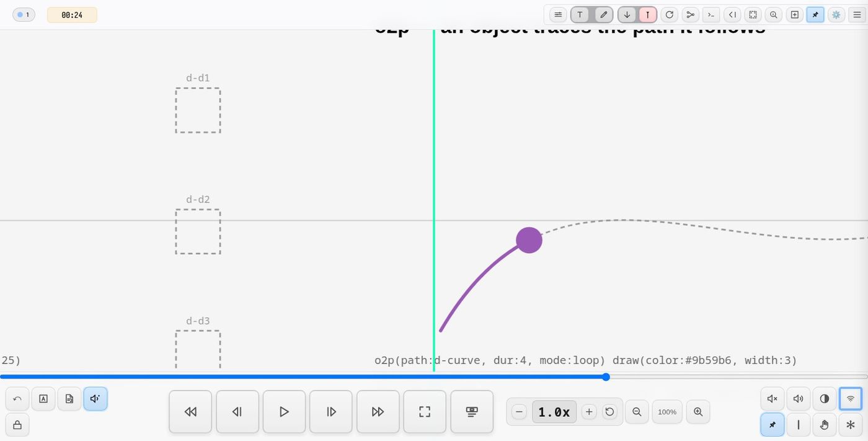Click the vertical bar cursor button
Viewport: 868px width, 441px height.
click(x=799, y=425)
